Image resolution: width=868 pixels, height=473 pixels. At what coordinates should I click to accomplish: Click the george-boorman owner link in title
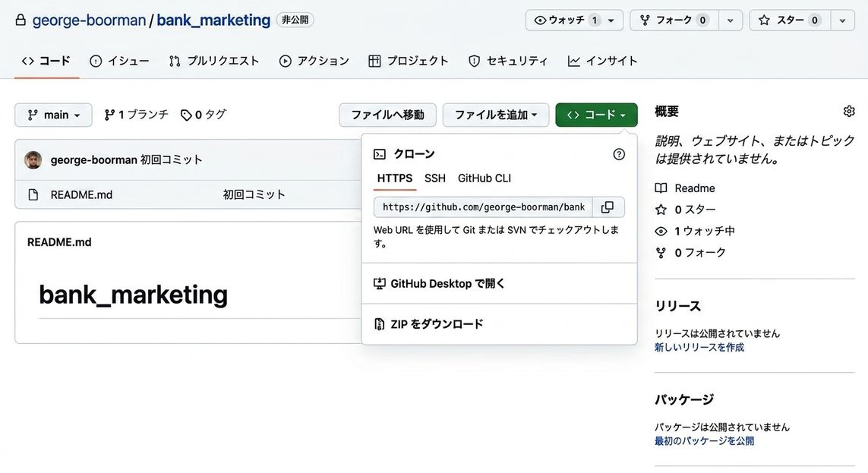[x=89, y=20]
